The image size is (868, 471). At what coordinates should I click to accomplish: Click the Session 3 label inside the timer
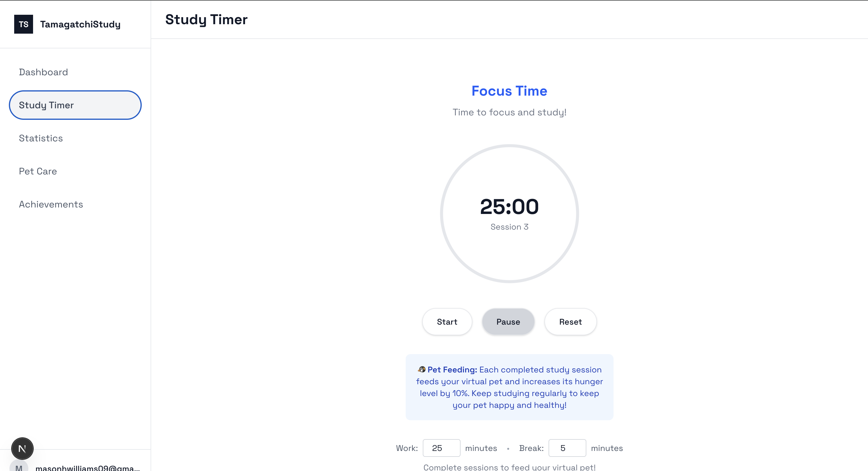pyautogui.click(x=509, y=227)
